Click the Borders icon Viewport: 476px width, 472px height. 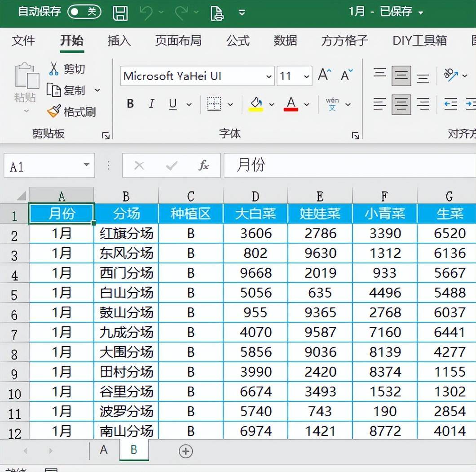pyautogui.click(x=214, y=104)
